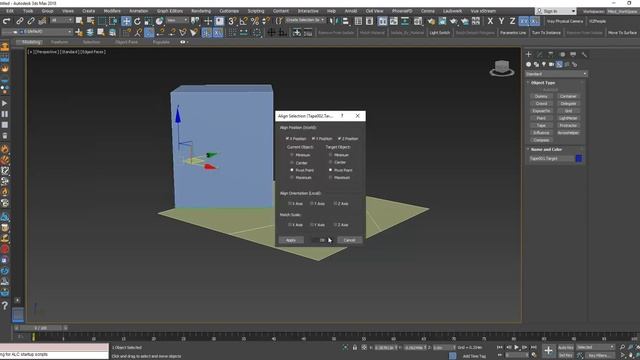Activate the Select and Scale tool
Viewport: 640px width, 360px height.
(149, 21)
